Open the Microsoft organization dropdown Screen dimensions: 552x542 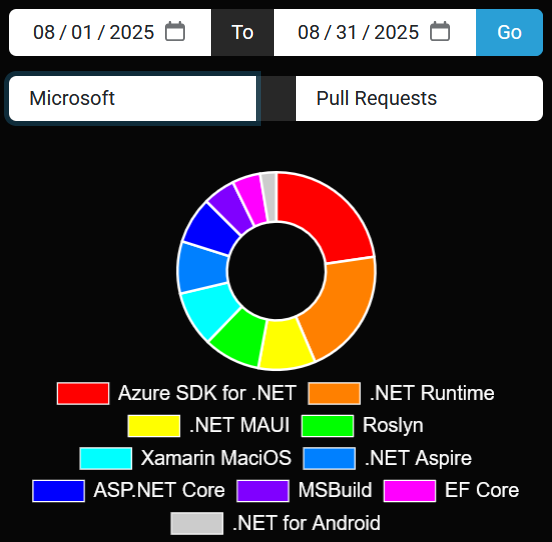(133, 98)
